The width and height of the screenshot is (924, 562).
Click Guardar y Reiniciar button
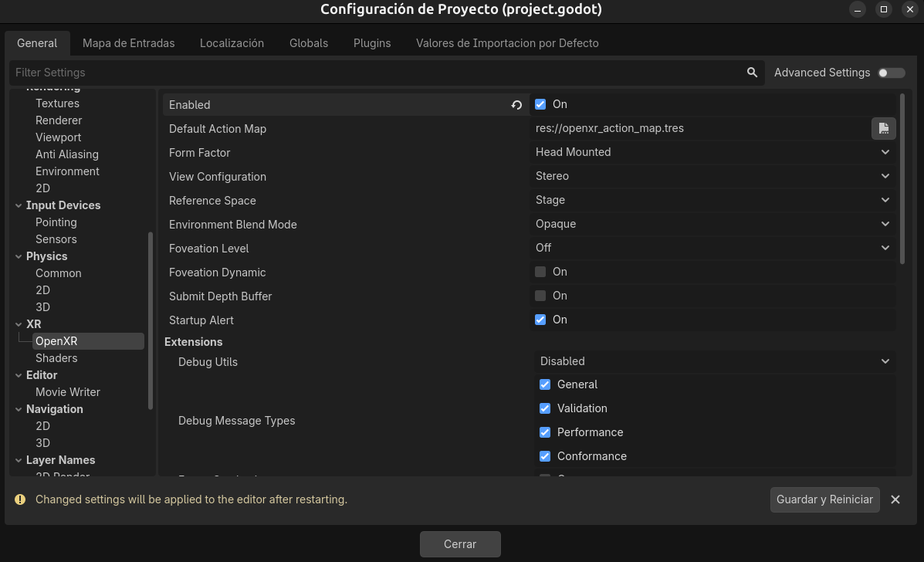pyautogui.click(x=824, y=499)
